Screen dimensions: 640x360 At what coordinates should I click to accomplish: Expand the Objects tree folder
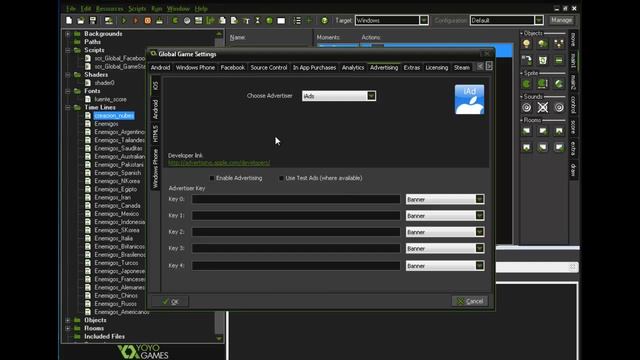click(68, 320)
